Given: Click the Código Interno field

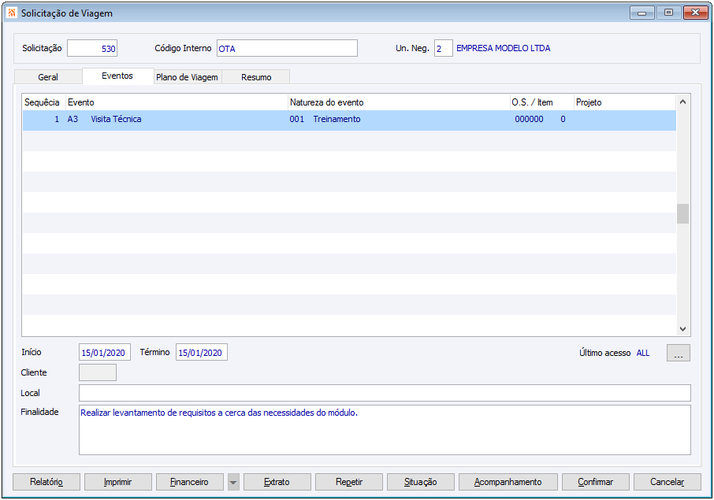Looking at the screenshot, I should (287, 48).
